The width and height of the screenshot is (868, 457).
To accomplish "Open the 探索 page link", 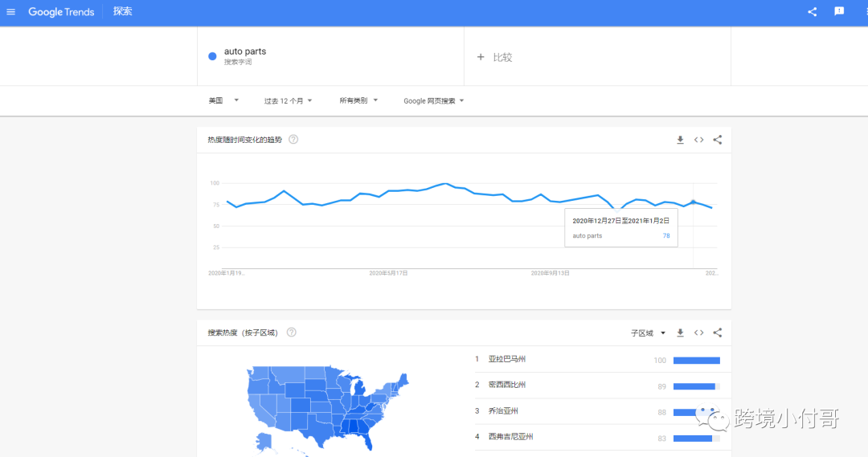I will pos(122,11).
